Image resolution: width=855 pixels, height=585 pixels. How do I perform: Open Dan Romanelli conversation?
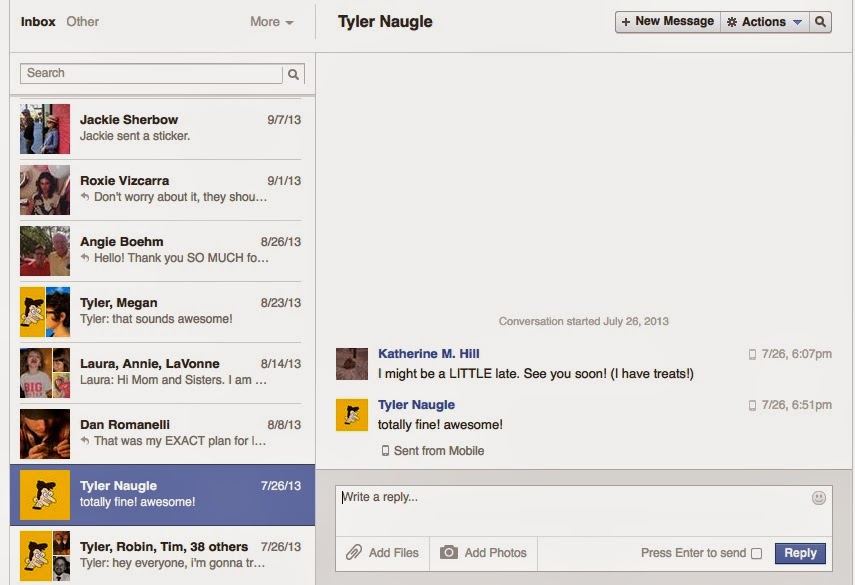coord(161,435)
